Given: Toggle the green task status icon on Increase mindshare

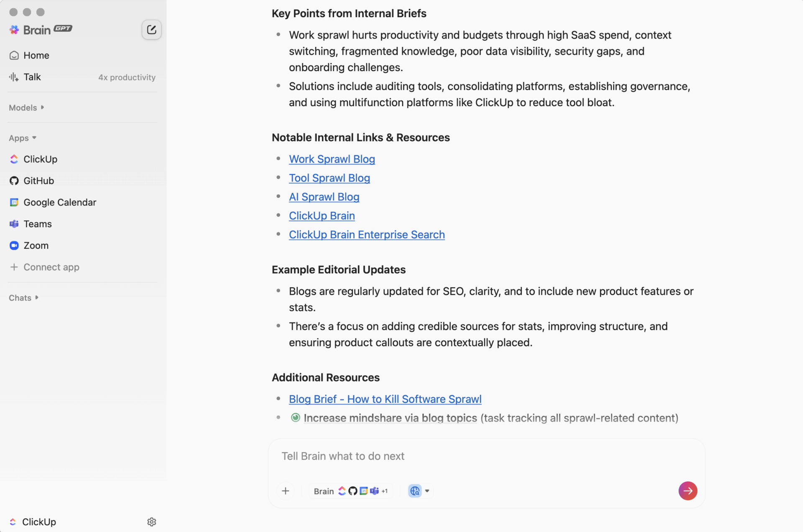Looking at the screenshot, I should click(x=296, y=417).
